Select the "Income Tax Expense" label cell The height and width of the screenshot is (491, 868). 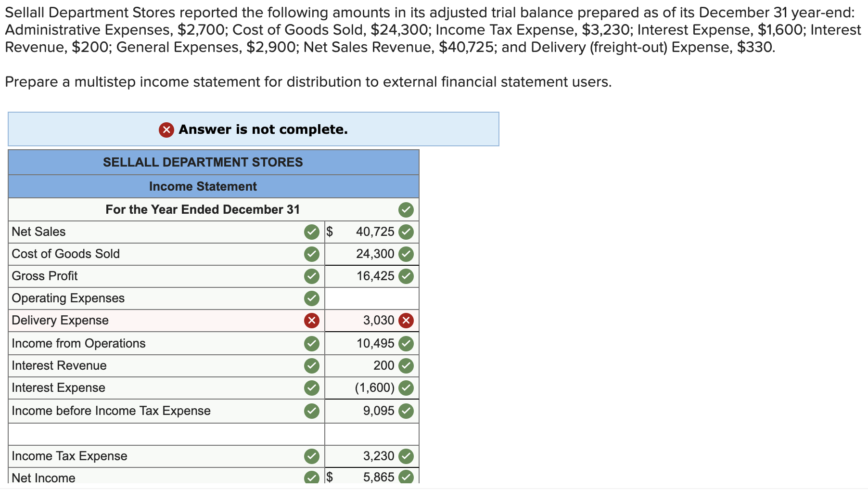pos(166,456)
